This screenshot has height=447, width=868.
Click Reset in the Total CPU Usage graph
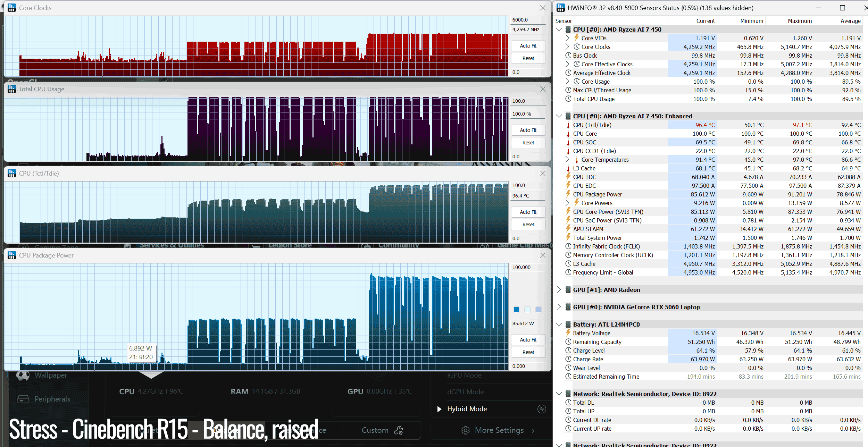(x=528, y=143)
